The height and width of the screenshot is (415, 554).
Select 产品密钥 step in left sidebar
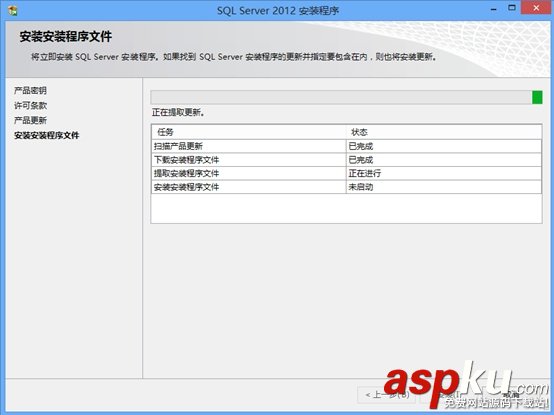(30, 90)
